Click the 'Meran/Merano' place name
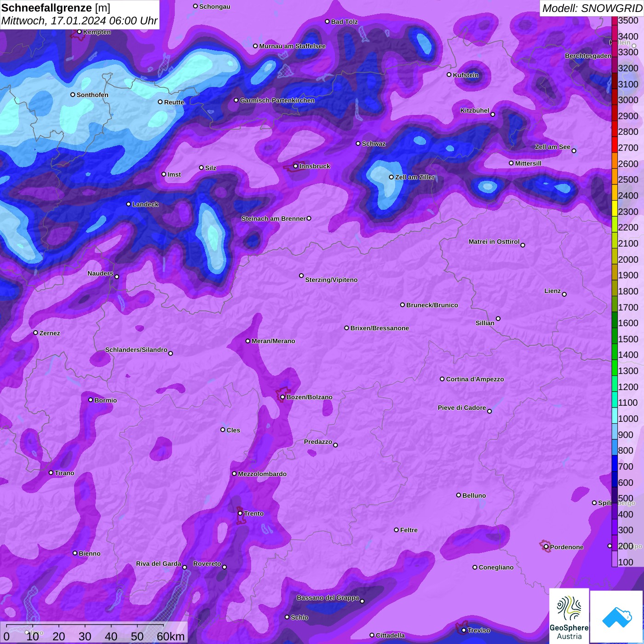644x644 pixels. point(273,341)
